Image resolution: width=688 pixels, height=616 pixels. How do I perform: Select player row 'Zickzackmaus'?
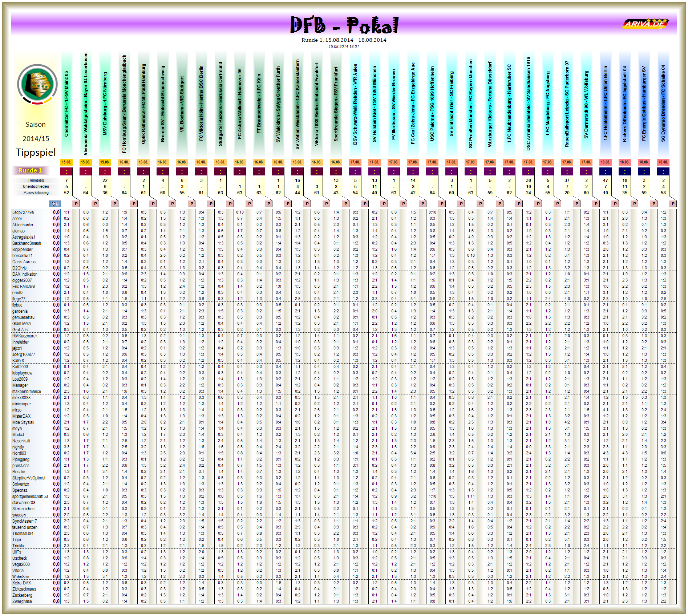[x=344, y=589]
